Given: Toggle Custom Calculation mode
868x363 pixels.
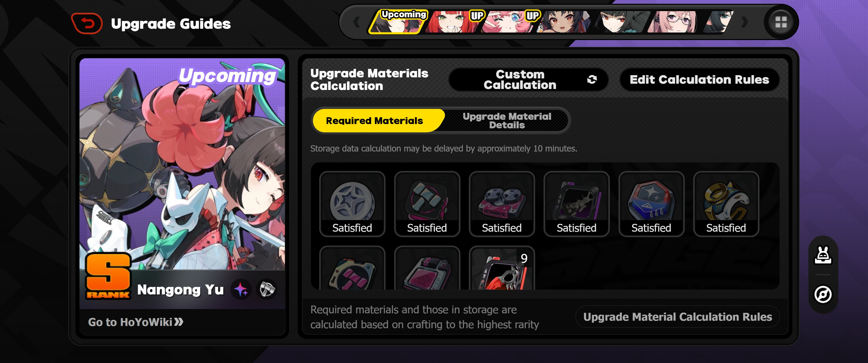Looking at the screenshot, I should pyautogui.click(x=528, y=79).
